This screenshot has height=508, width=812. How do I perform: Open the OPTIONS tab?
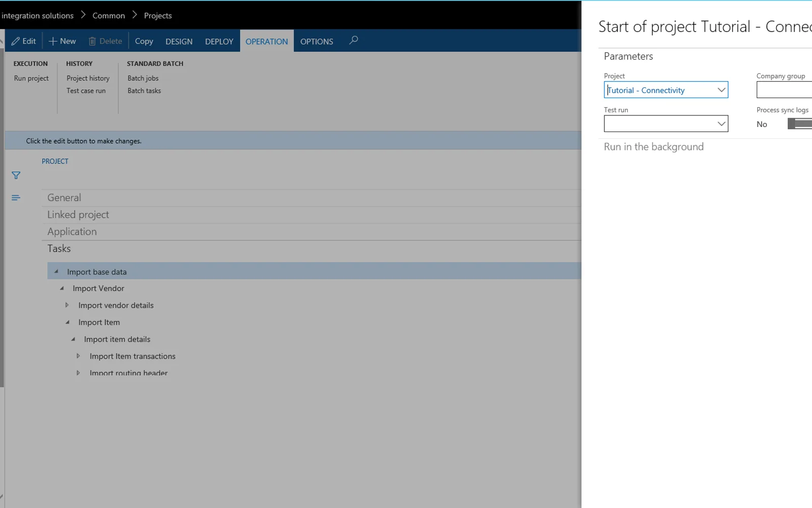(317, 42)
